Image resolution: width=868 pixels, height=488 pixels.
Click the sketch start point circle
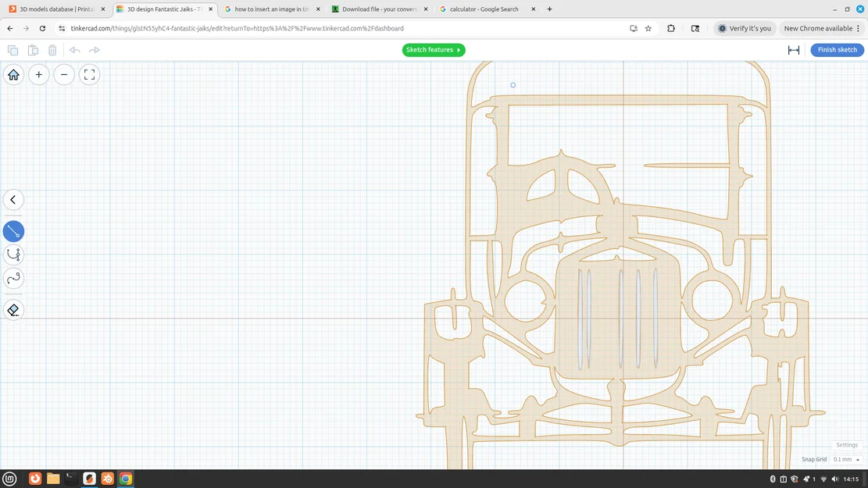point(513,85)
